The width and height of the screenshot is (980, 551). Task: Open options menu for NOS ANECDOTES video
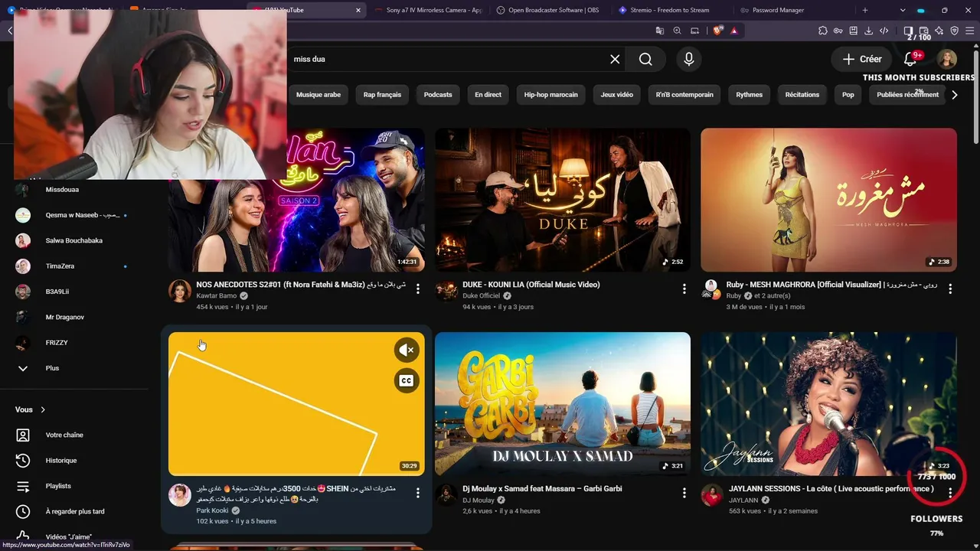pos(418,289)
